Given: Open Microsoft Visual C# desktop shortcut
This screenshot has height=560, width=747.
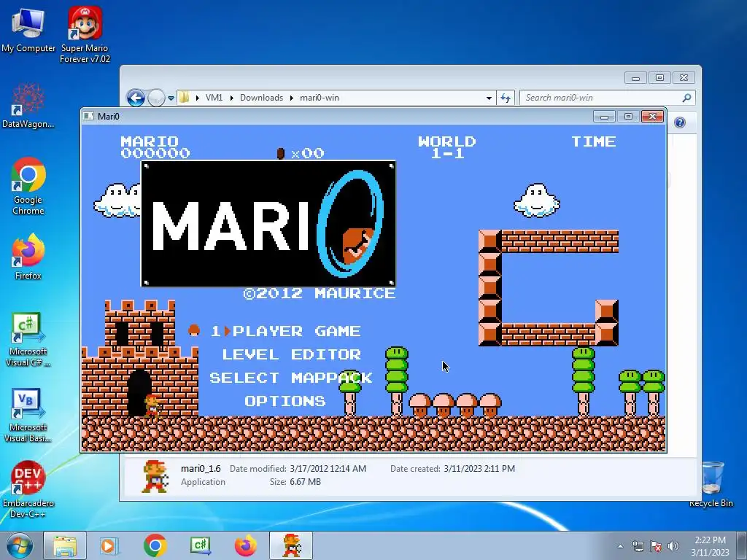Looking at the screenshot, I should click(x=28, y=340).
